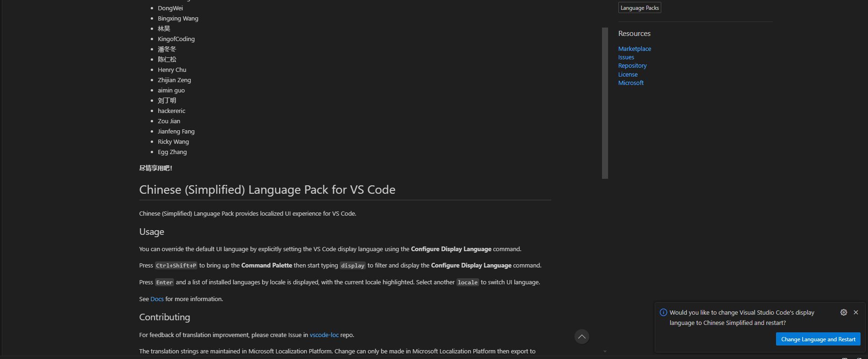This screenshot has height=359, width=868.
Task: Click the Resources section heading
Action: pos(634,34)
